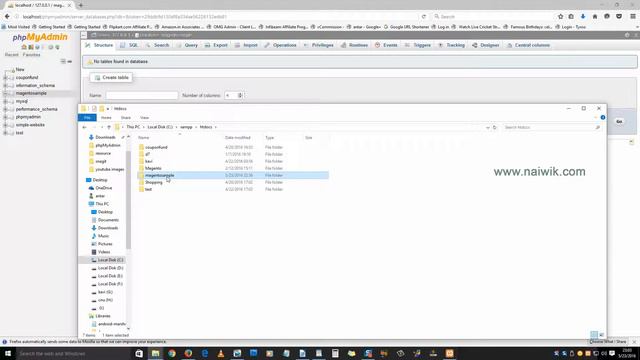The height and width of the screenshot is (360, 640).
Task: Select the magentosample folder row
Action: pyautogui.click(x=233, y=176)
